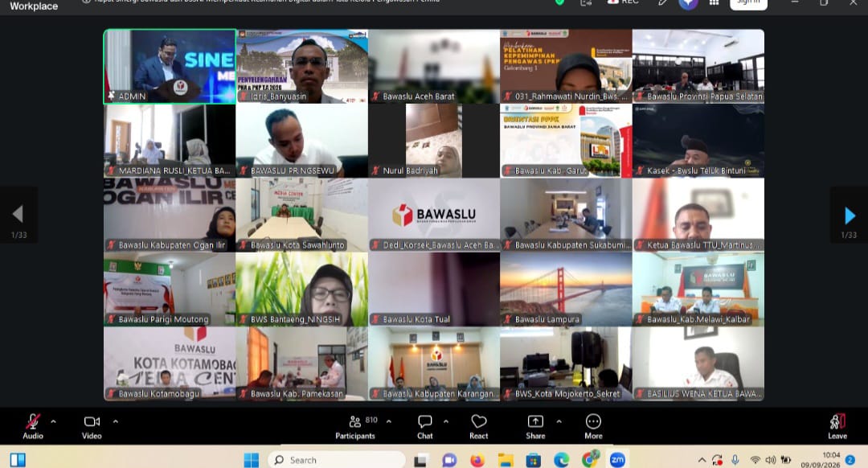Select the Kasek - Bwslu Teluk Bintuni tile
Image resolution: width=868 pixels, height=468 pixels.
[x=698, y=141]
